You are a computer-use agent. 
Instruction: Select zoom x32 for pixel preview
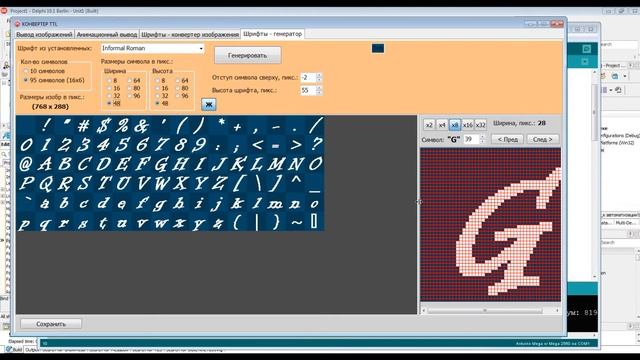(x=481, y=125)
